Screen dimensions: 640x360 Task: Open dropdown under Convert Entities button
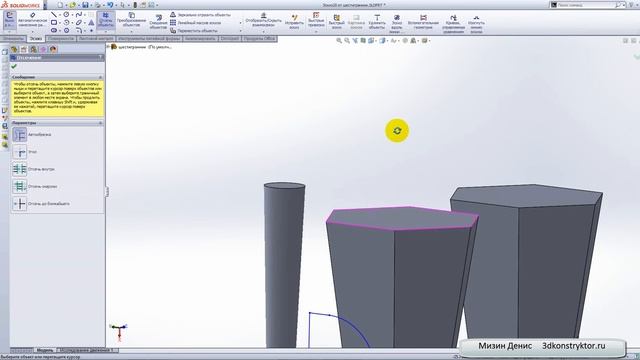131,31
